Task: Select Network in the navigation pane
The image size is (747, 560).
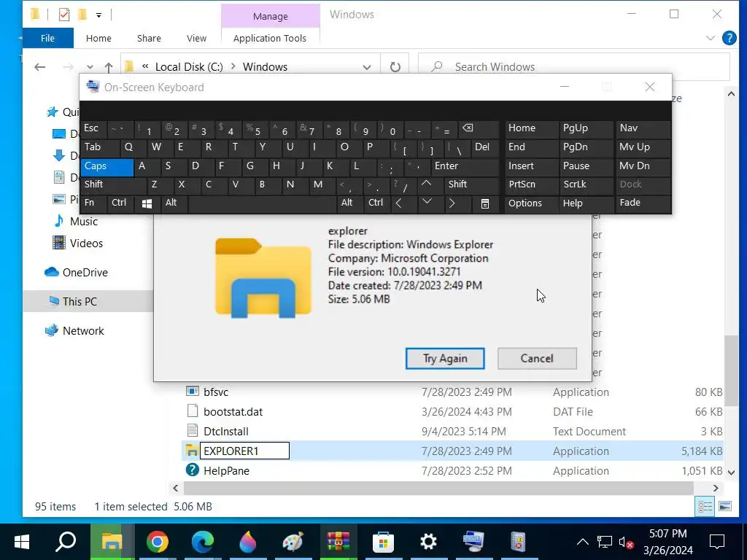Action: pyautogui.click(x=83, y=331)
